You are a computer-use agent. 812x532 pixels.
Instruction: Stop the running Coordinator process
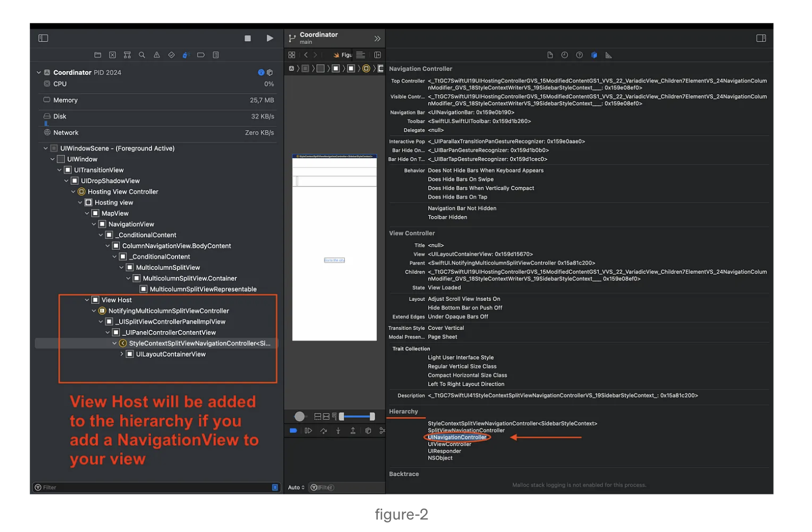pos(247,38)
